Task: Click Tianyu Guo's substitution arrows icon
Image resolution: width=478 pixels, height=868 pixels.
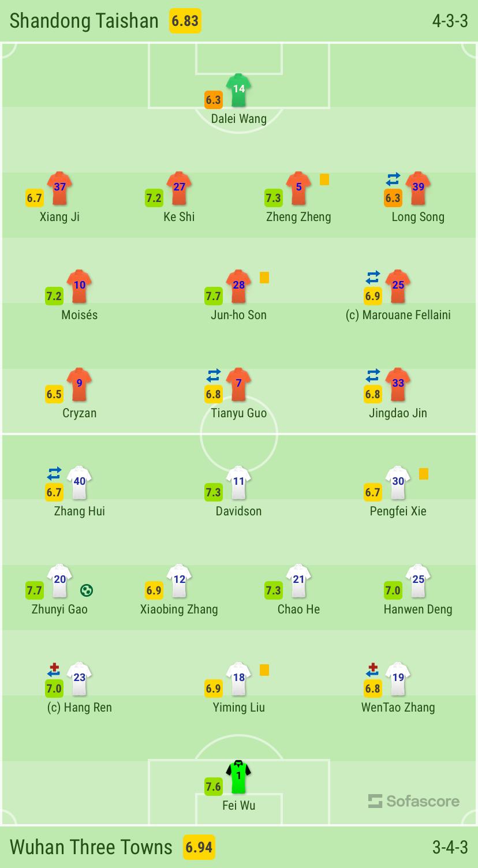Action: coord(213,376)
